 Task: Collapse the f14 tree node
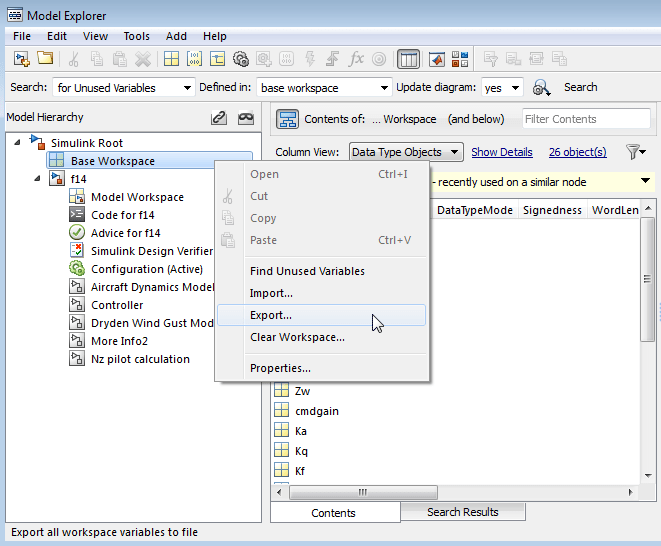click(x=37, y=179)
